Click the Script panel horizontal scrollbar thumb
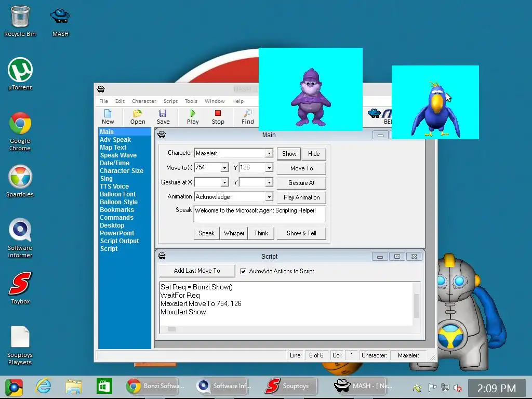Image resolution: width=532 pixels, height=399 pixels. tap(171, 329)
